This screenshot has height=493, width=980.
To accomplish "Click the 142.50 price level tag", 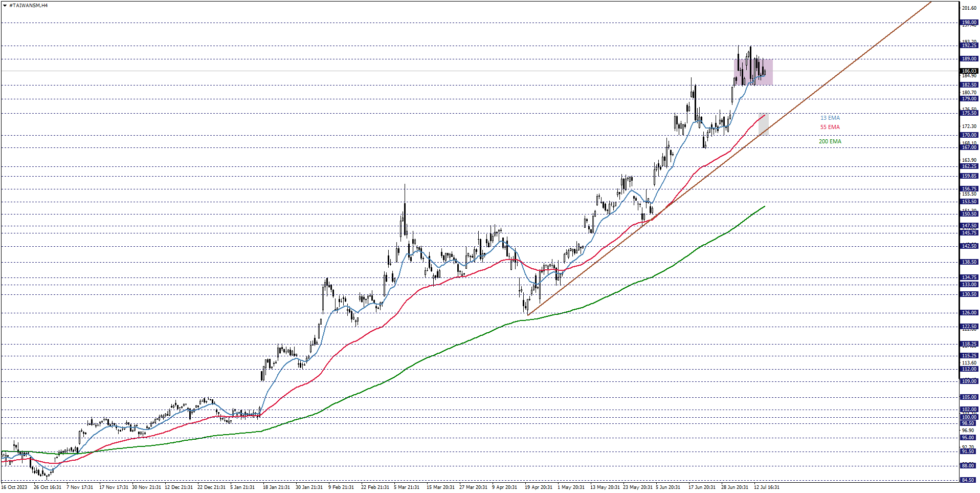I will coord(969,246).
